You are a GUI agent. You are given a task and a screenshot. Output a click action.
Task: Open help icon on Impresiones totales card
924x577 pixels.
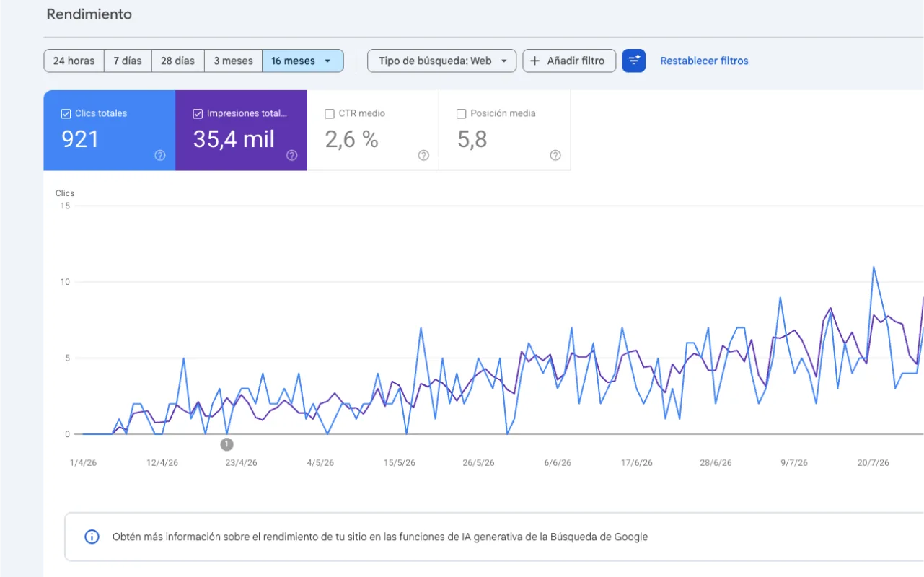pos(292,155)
